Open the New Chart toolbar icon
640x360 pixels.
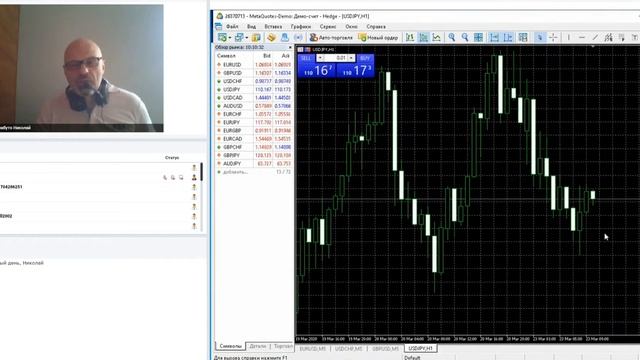click(222, 38)
